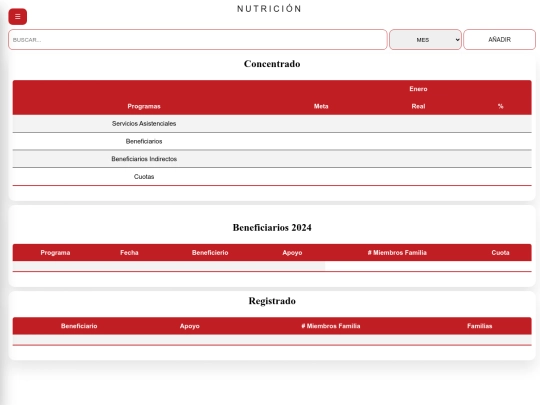Click the NUTRICIÓN page title
540x405 pixels.
tap(269, 9)
